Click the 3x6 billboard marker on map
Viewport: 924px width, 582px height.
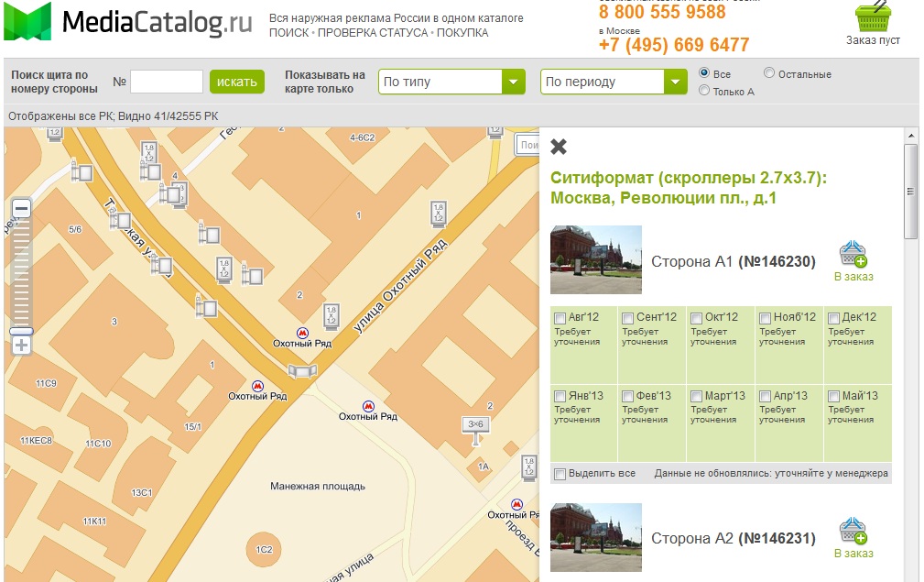tap(475, 429)
